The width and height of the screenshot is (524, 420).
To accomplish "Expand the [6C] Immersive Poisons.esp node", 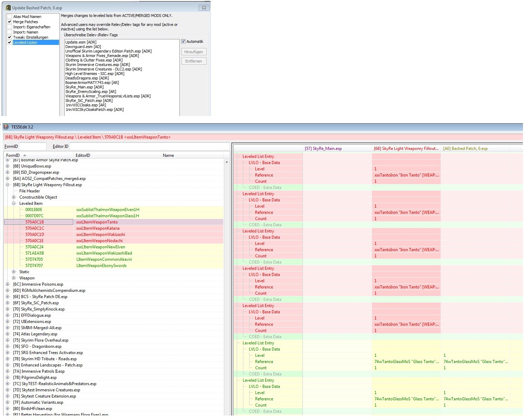I will [8, 284].
